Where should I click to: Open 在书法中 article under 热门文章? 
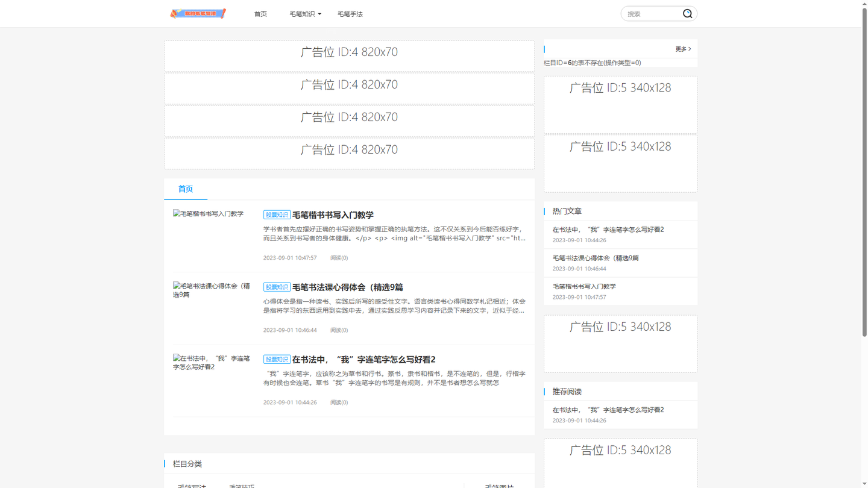[608, 230]
